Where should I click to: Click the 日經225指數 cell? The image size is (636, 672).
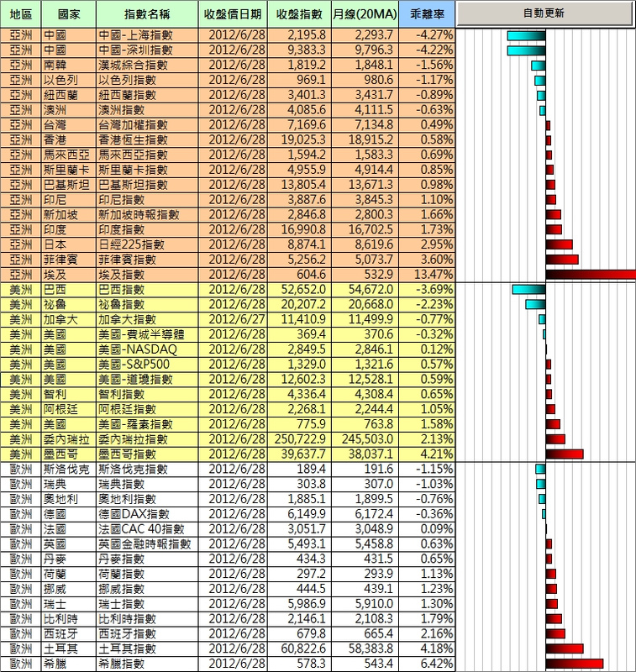(x=147, y=244)
